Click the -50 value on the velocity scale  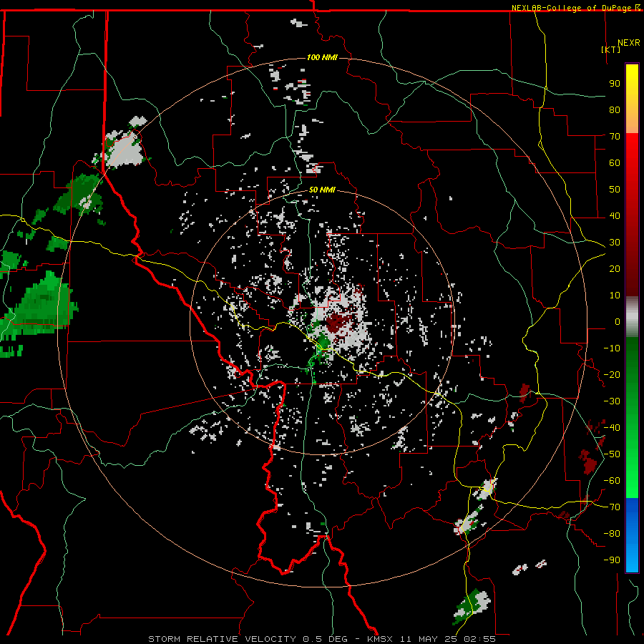(x=612, y=454)
